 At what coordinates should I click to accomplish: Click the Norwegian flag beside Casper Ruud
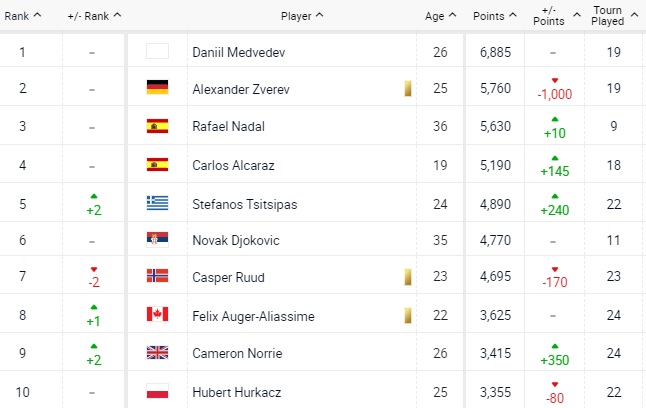(x=157, y=277)
